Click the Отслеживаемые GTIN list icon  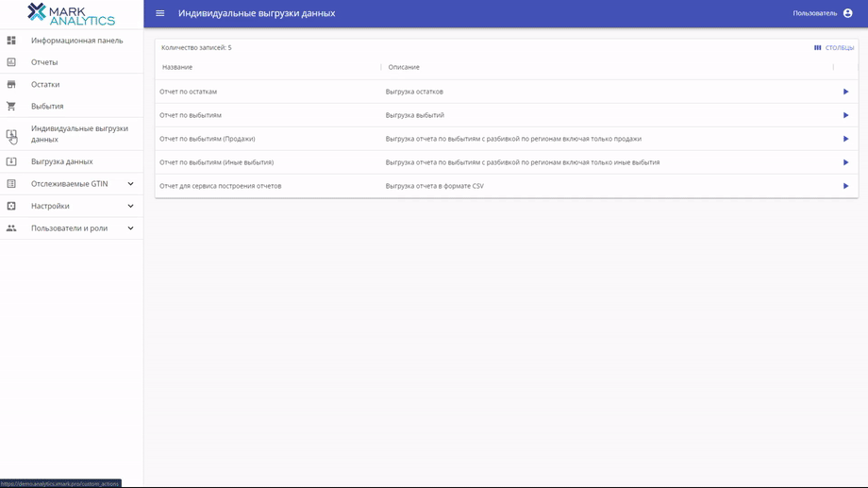click(x=11, y=184)
